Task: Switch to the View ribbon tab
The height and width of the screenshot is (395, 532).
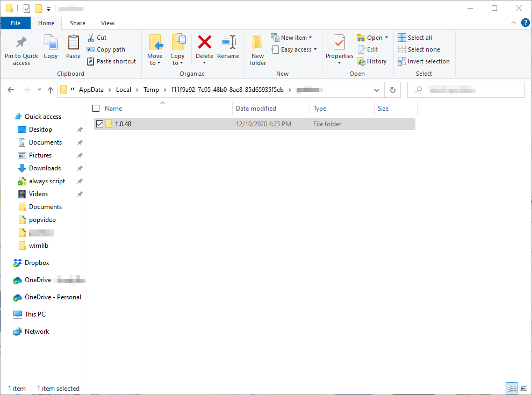Action: [107, 23]
